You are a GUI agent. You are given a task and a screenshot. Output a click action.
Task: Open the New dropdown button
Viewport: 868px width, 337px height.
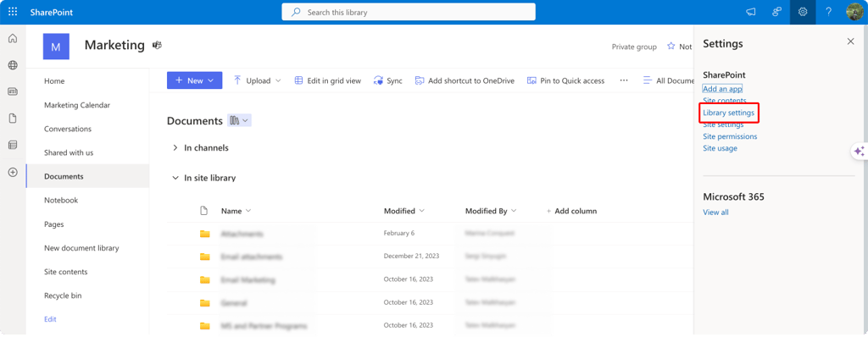(194, 80)
